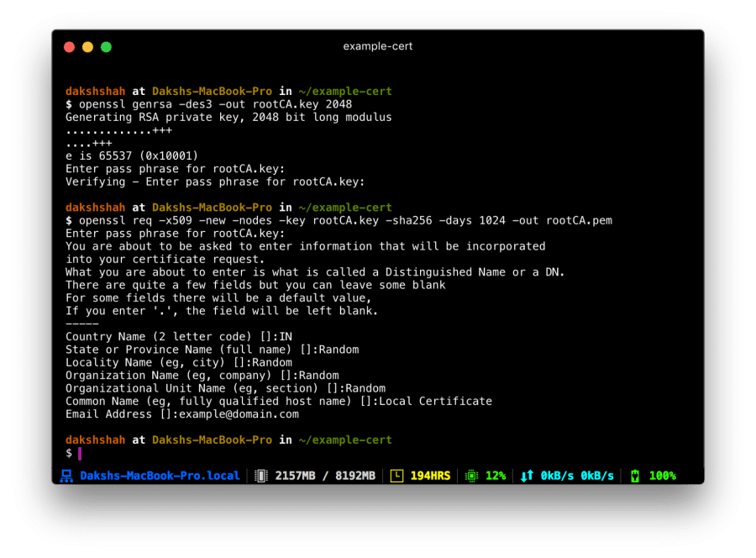Click the 100% battery level readout

[662, 476]
